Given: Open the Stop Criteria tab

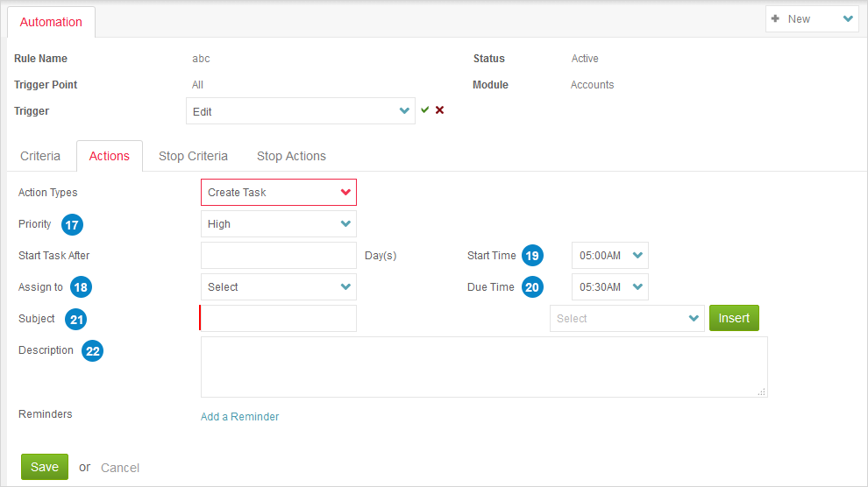Looking at the screenshot, I should [x=193, y=156].
